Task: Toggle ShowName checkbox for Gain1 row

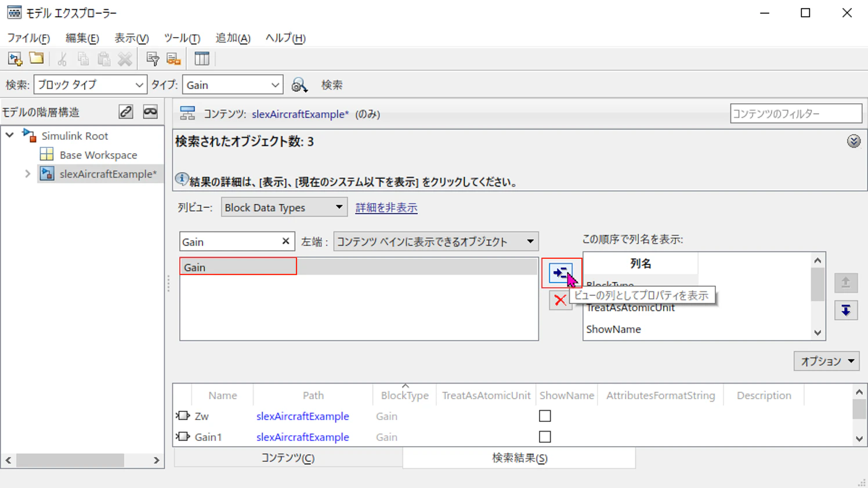Action: [x=545, y=437]
